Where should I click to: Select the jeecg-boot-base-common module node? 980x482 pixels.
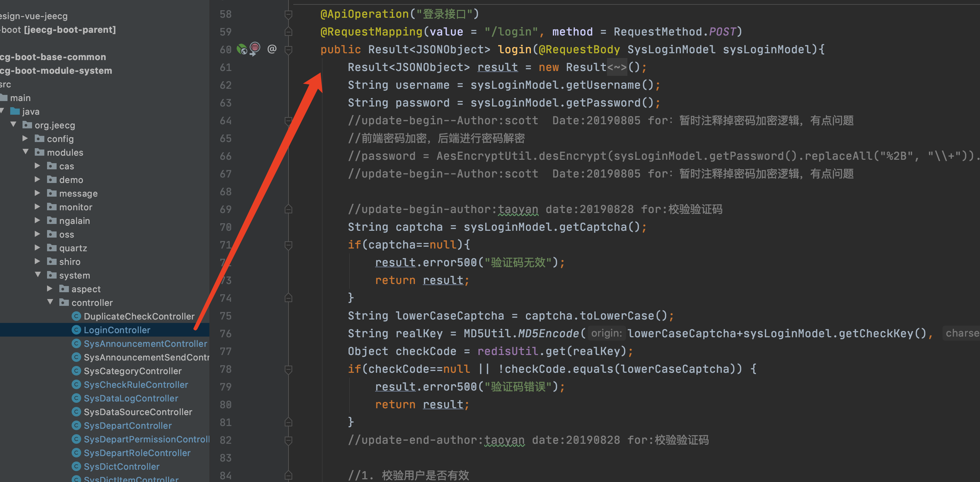point(53,57)
